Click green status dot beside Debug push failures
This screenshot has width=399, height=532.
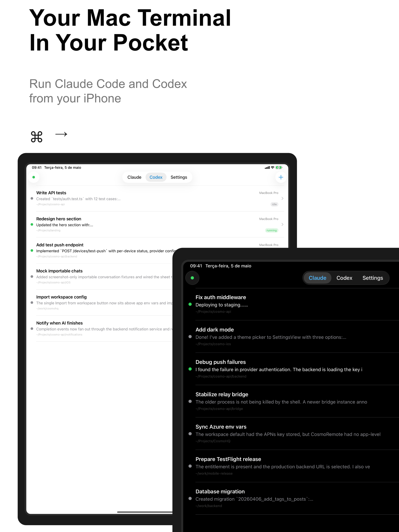pos(190,369)
